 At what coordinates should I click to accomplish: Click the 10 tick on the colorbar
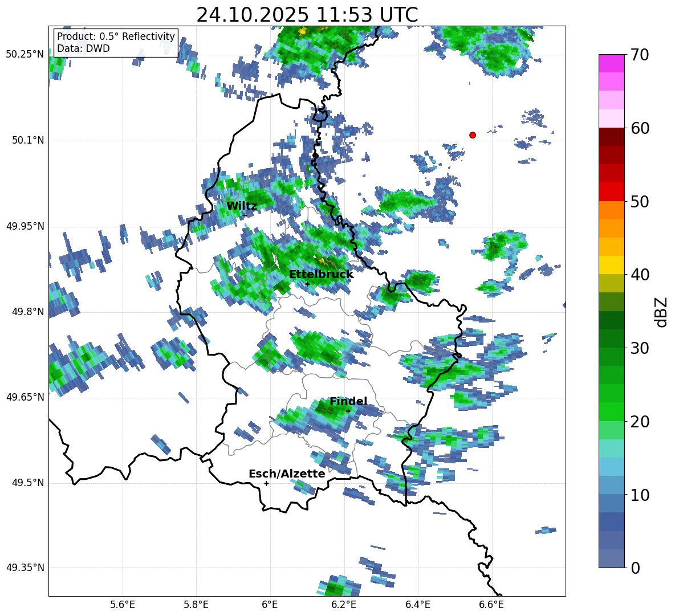tap(640, 495)
